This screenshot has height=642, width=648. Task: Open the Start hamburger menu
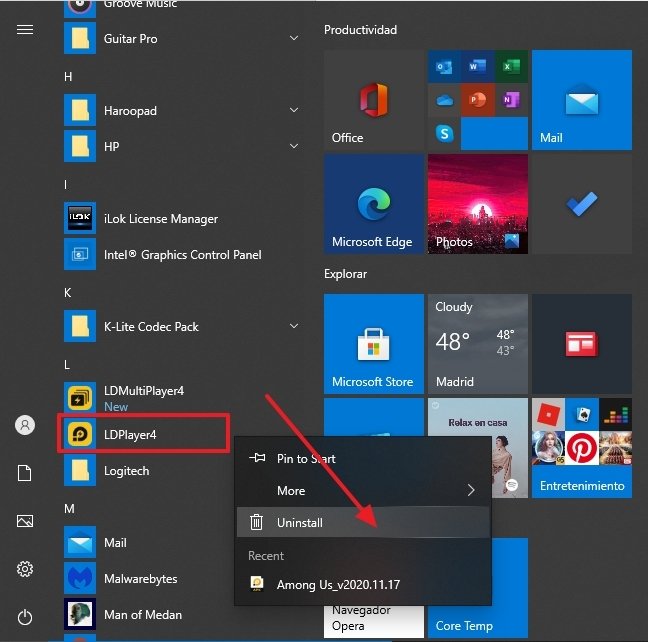click(x=25, y=29)
